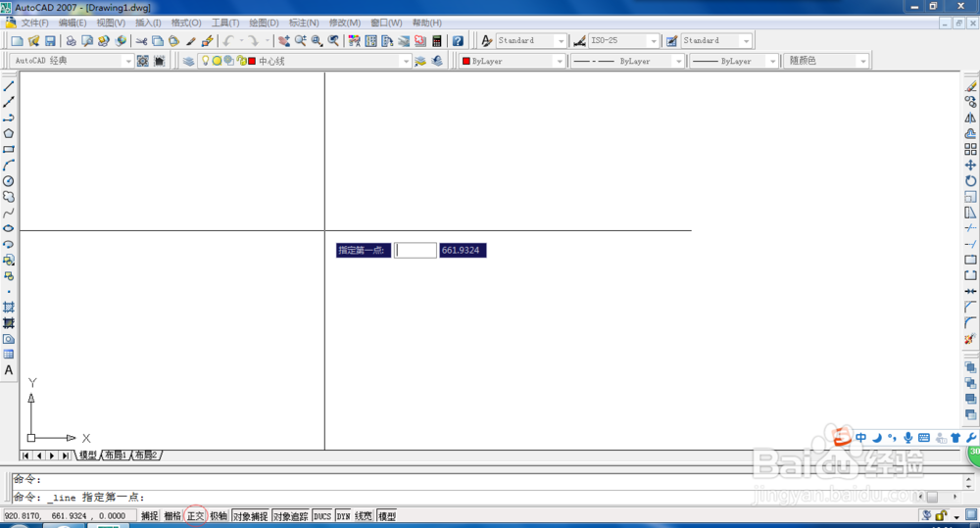Viewport: 980px width, 528px height.
Task: Expand the ISO-25 dimension style dropdown
Action: coord(654,40)
